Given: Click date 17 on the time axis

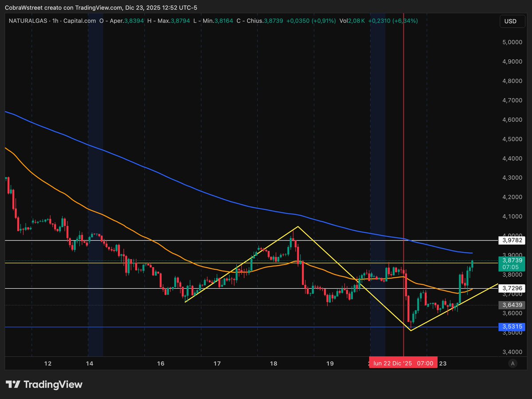Looking at the screenshot, I should [217, 363].
